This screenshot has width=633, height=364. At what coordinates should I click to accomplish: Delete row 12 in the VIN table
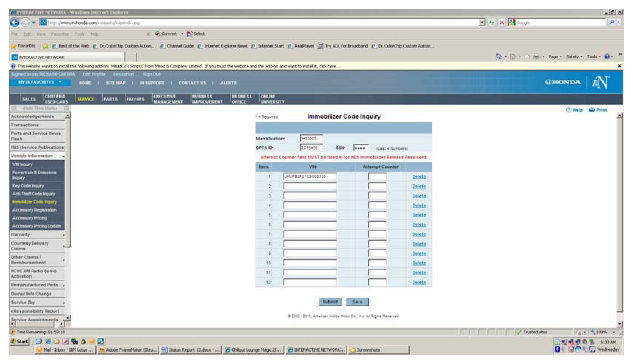click(419, 282)
